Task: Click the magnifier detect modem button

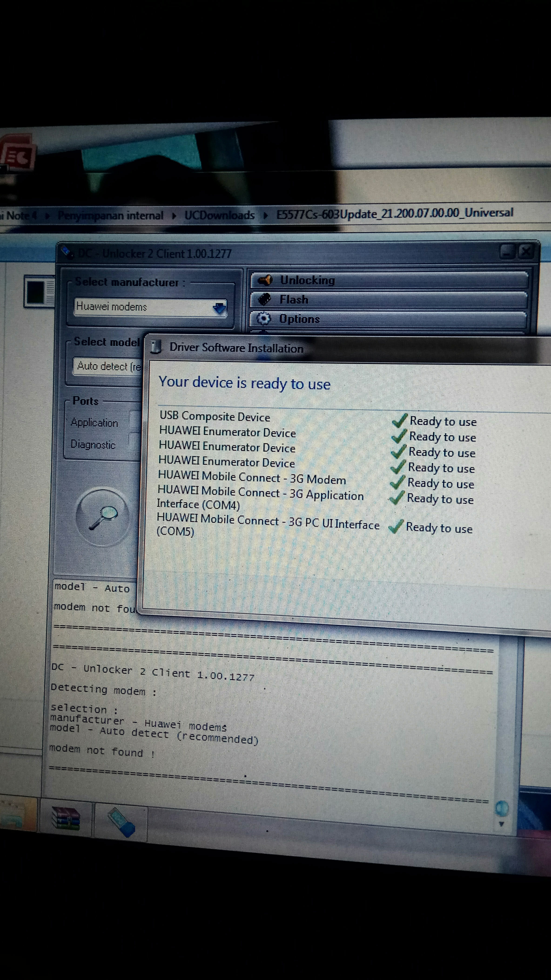Action: coord(103,517)
